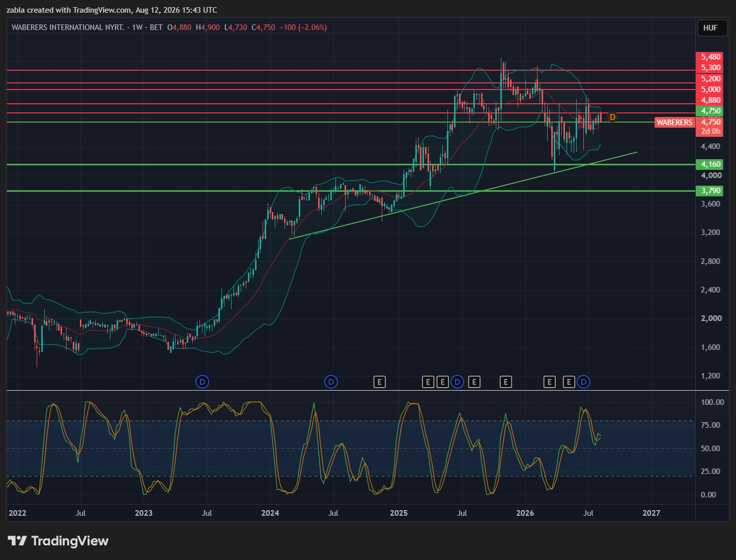Click the 100.00 oscillator scale label
Viewport: 736px width, 560px height.
point(712,402)
